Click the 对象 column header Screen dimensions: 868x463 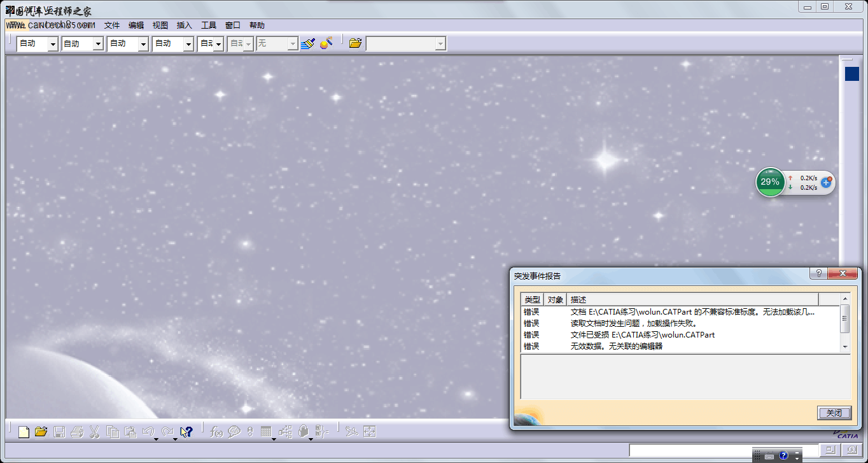pyautogui.click(x=556, y=299)
